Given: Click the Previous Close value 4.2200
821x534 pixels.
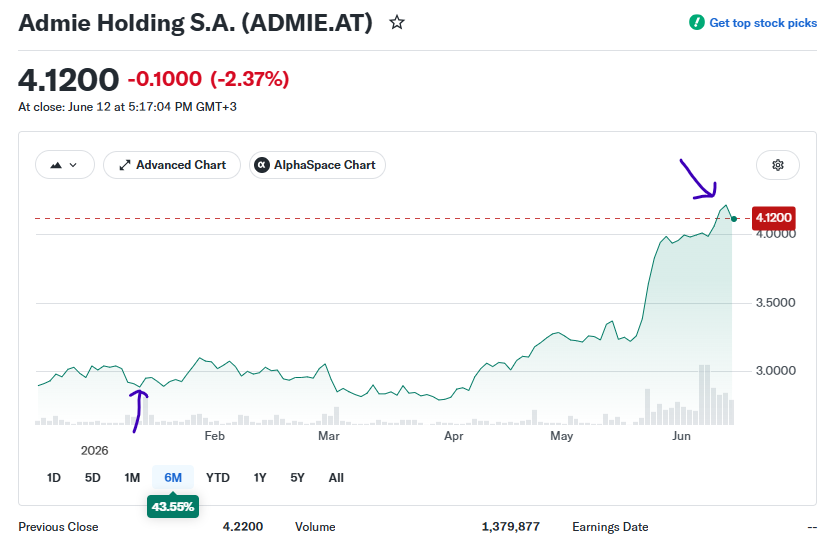Looking at the screenshot, I should [x=243, y=527].
